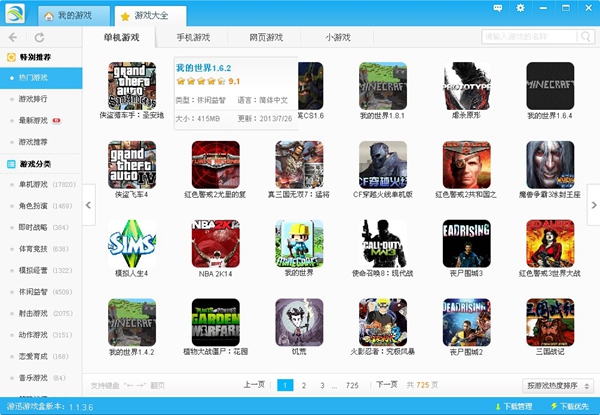Open the 网页游戏 tab

click(265, 38)
